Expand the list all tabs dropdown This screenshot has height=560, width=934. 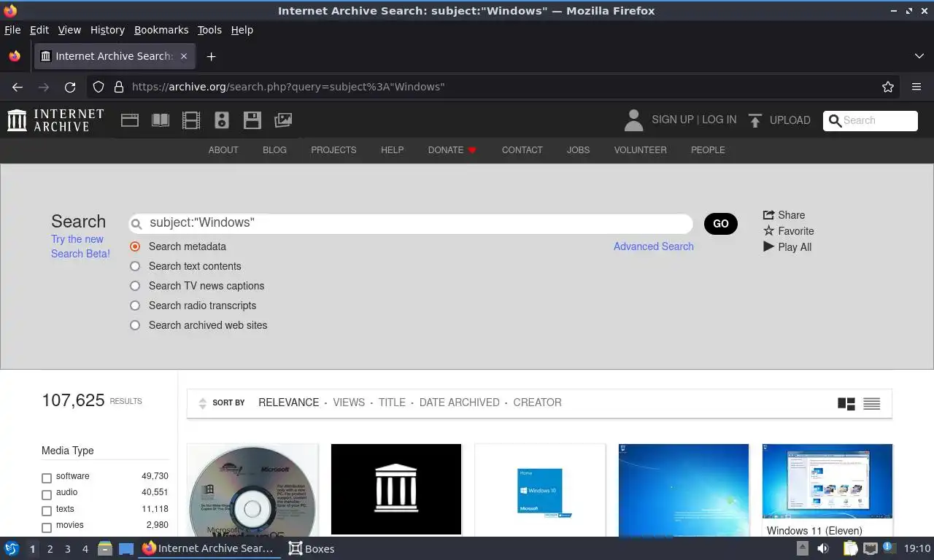pyautogui.click(x=919, y=56)
